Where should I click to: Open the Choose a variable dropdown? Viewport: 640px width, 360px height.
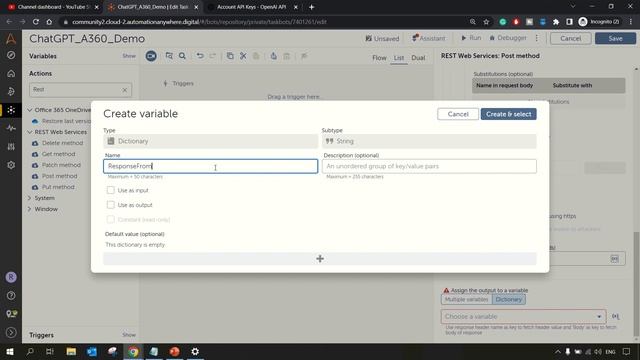point(523,317)
